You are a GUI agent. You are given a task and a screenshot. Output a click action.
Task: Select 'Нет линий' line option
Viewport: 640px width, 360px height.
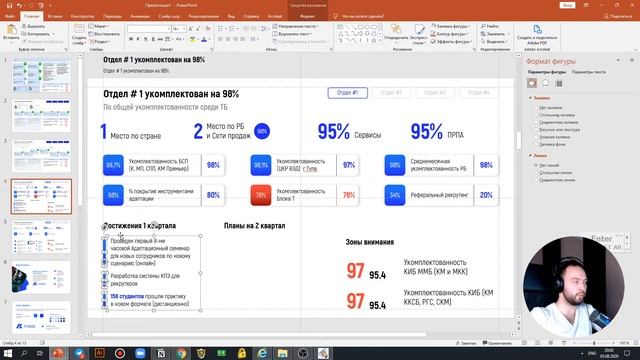(547, 165)
